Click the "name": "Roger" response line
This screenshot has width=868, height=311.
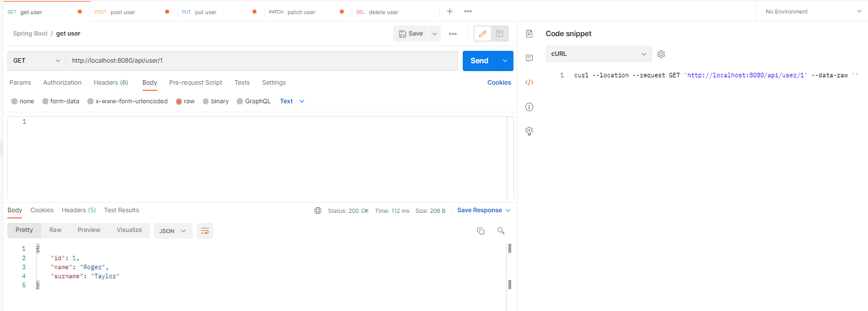[x=79, y=268]
